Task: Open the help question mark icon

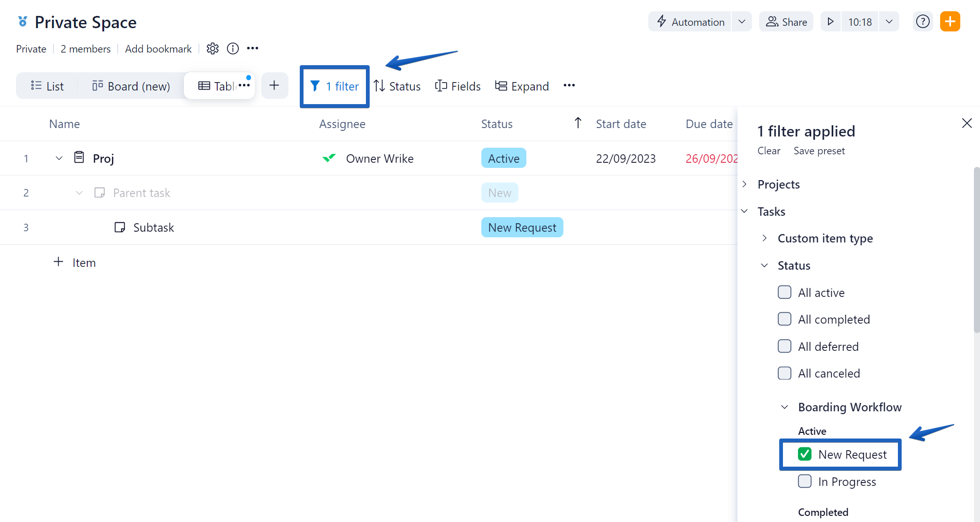Action: point(922,22)
